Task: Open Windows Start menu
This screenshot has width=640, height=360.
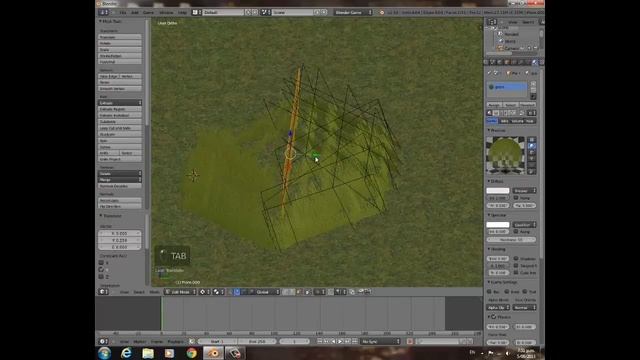Action: tap(104, 353)
